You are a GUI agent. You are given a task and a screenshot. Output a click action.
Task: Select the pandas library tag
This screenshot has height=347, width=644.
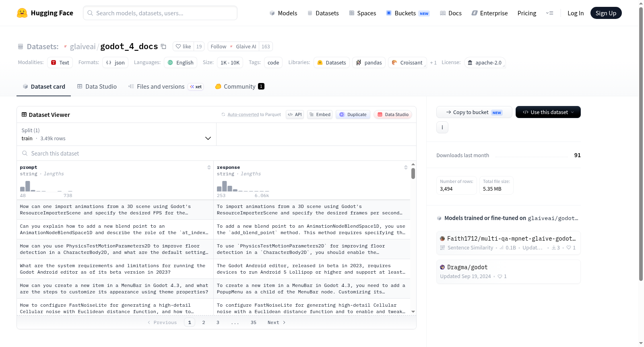(x=369, y=62)
